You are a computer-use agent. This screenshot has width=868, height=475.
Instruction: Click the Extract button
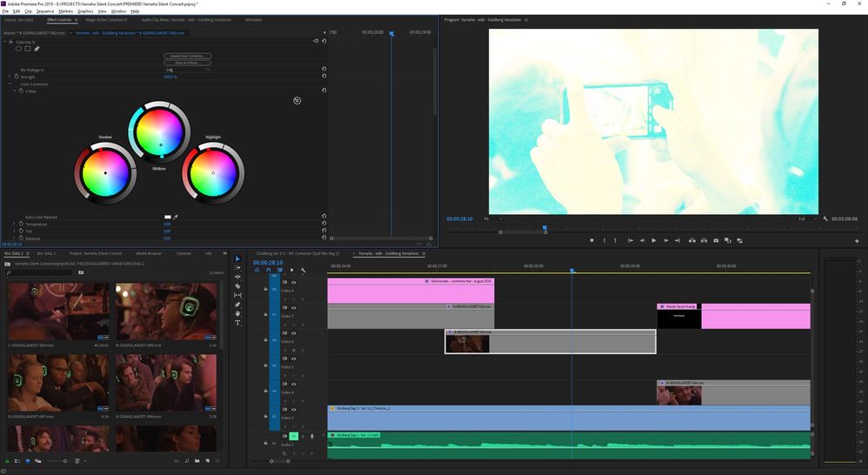pos(704,240)
